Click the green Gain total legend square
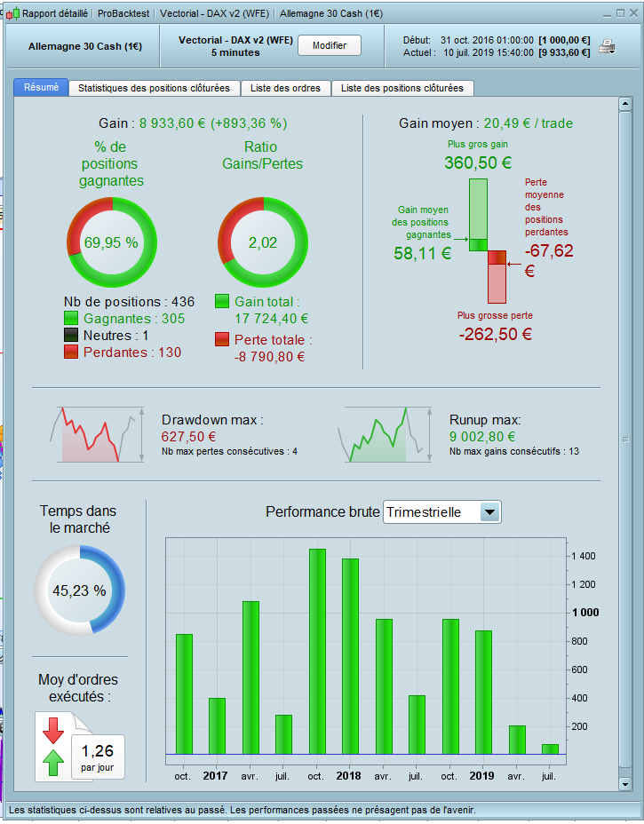The height and width of the screenshot is (824, 644). click(222, 301)
